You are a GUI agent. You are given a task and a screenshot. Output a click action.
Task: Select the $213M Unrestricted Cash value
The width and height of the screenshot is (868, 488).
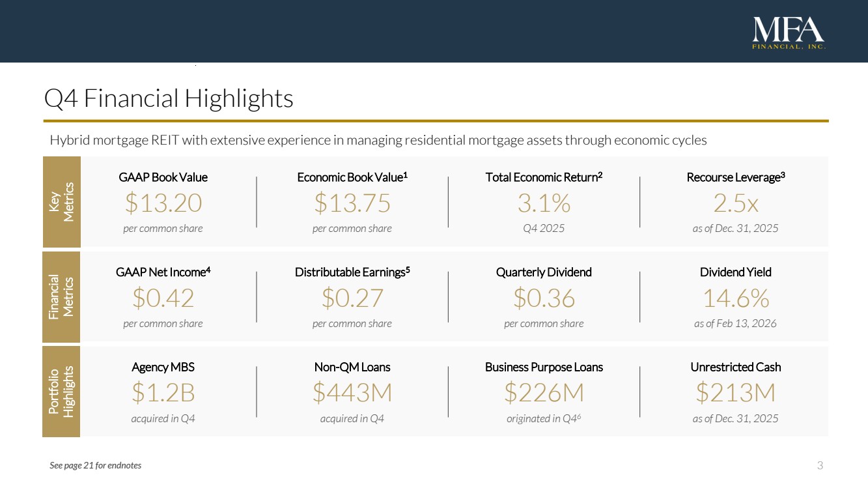point(735,394)
